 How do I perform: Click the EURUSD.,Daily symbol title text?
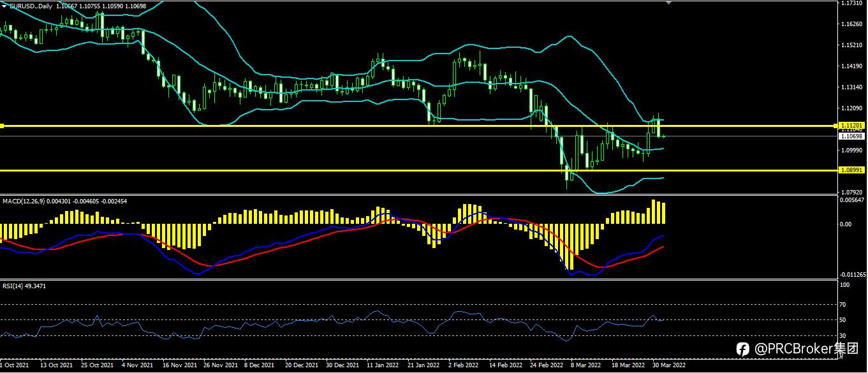pyautogui.click(x=30, y=6)
